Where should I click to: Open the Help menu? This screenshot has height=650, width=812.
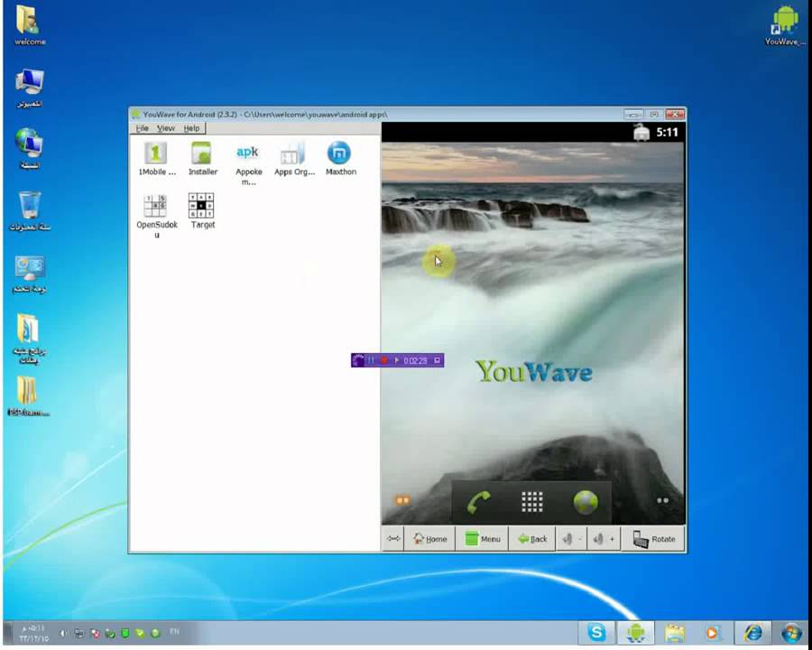(x=191, y=128)
